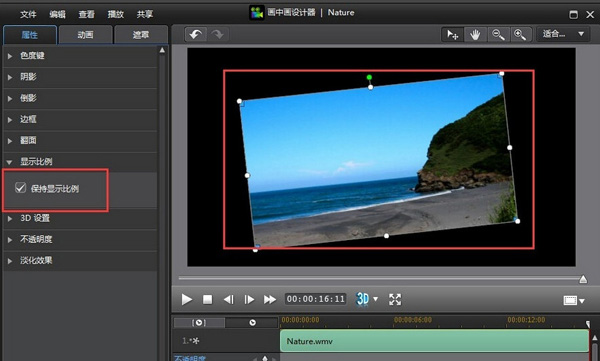This screenshot has height=361, width=600.
Task: Open the display options dropdown arrow
Action: coord(582,301)
